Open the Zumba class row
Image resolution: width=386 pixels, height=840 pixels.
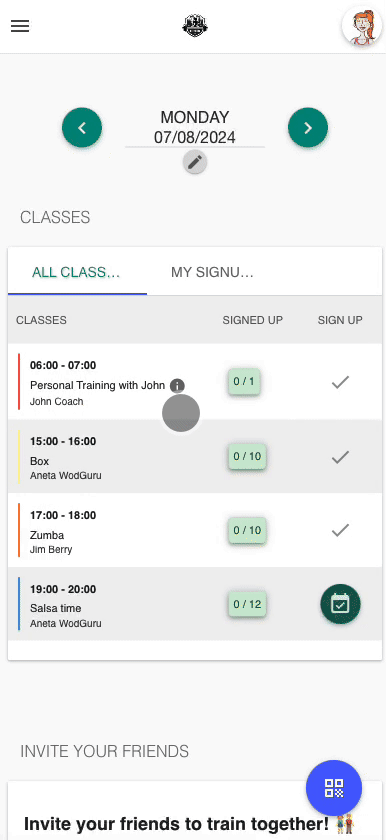point(195,530)
